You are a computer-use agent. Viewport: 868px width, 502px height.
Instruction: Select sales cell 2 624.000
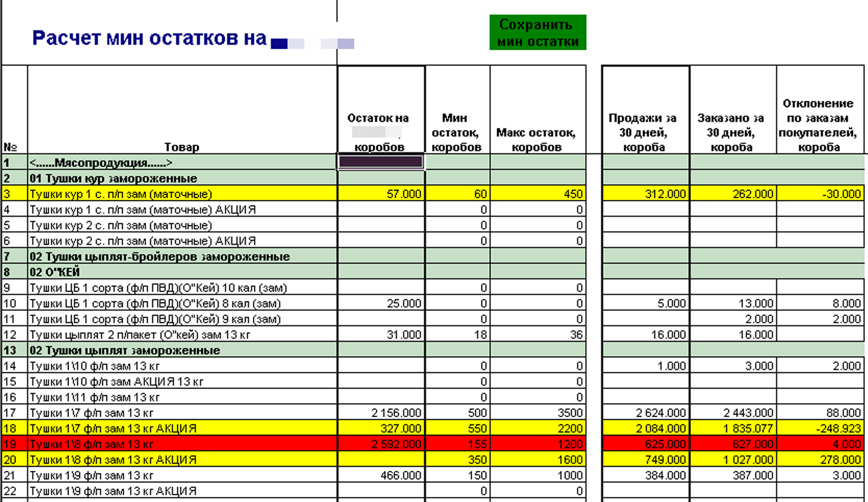point(646,413)
